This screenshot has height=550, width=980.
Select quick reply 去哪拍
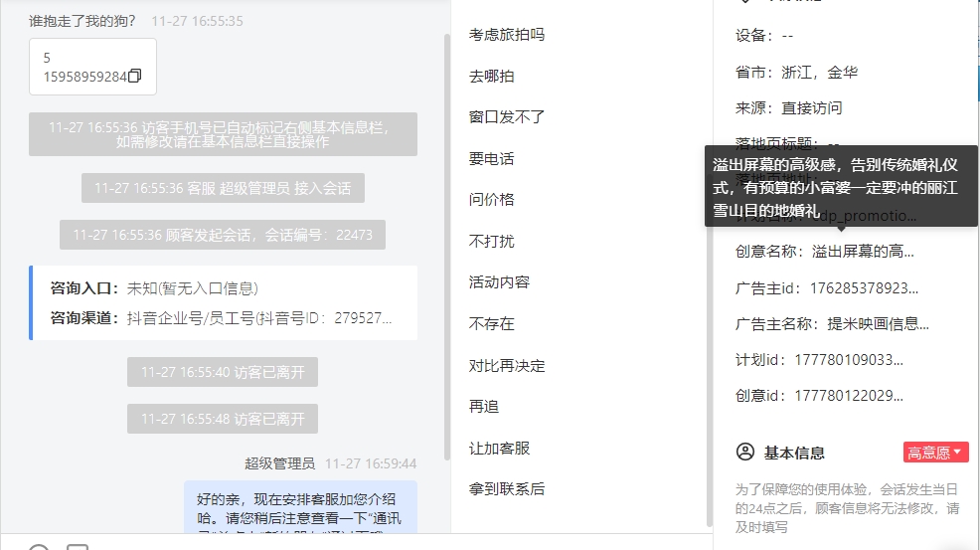tap(491, 77)
